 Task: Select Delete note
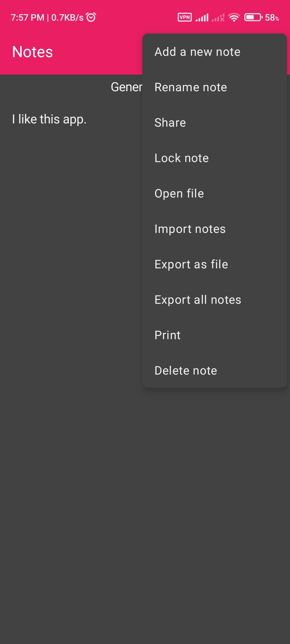click(x=215, y=371)
